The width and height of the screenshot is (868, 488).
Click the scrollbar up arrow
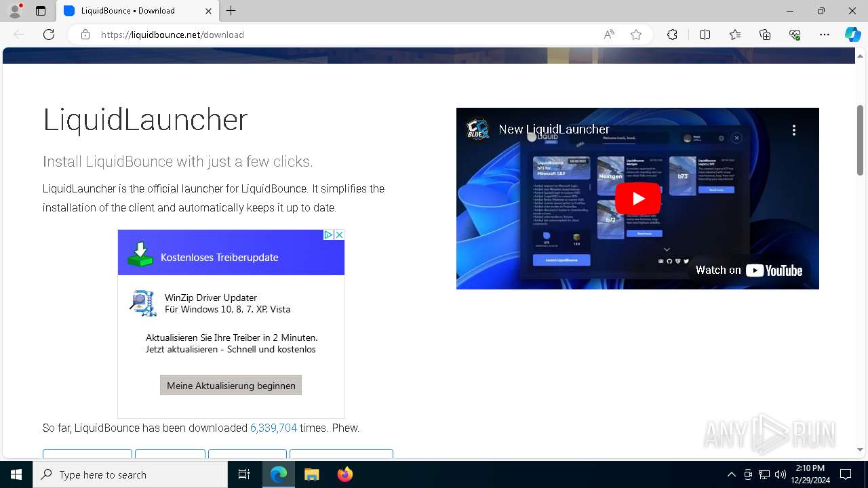coord(860,56)
